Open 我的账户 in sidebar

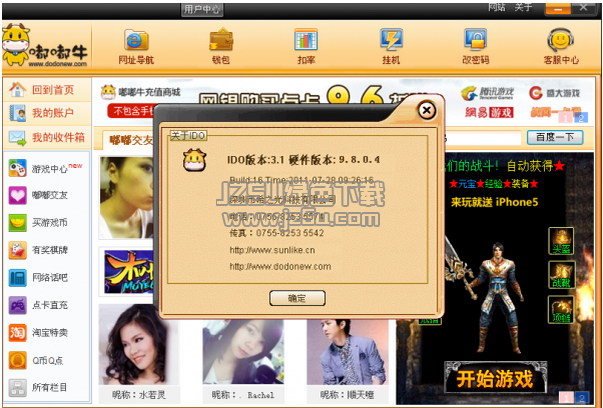[x=47, y=113]
